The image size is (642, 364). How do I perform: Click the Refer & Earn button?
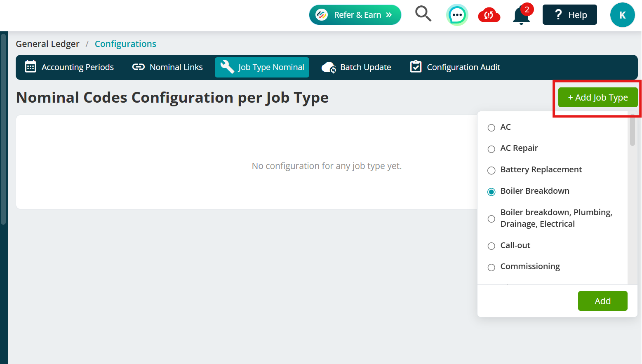[x=355, y=15]
